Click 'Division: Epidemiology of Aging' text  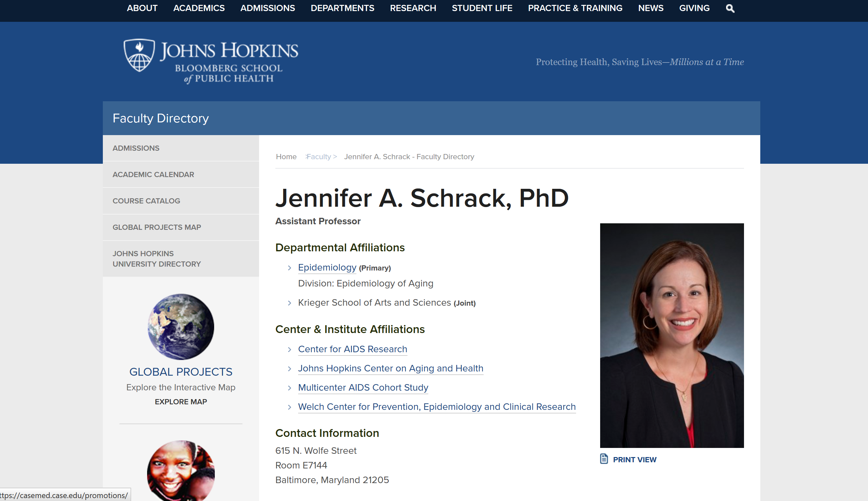pos(365,283)
